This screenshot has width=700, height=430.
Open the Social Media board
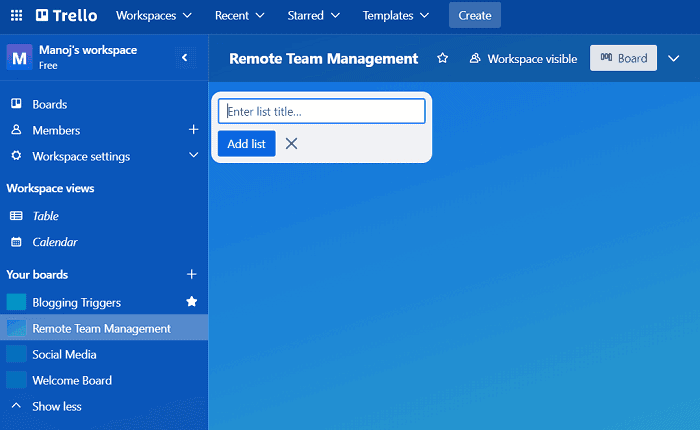(x=64, y=355)
